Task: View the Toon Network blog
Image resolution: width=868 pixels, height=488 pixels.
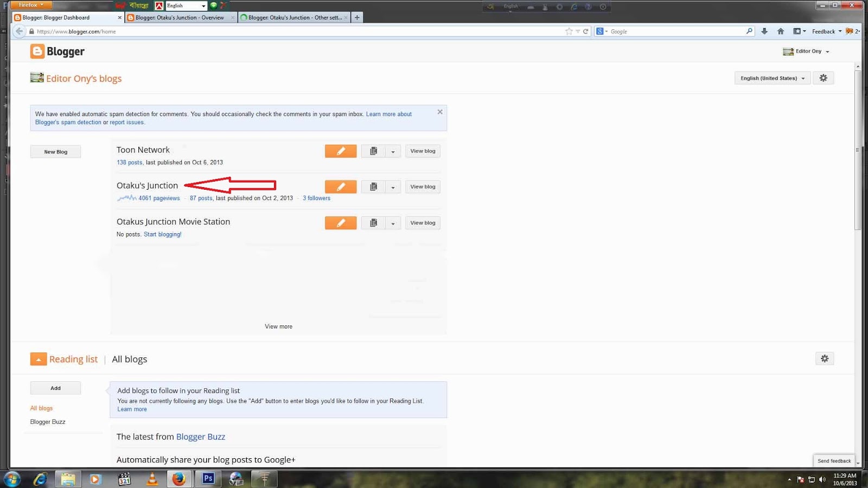Action: [x=423, y=151]
